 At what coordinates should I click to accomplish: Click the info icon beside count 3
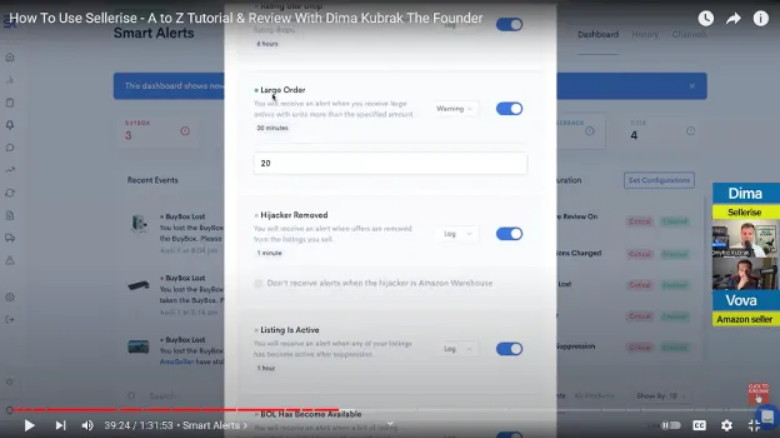pyautogui.click(x=185, y=131)
